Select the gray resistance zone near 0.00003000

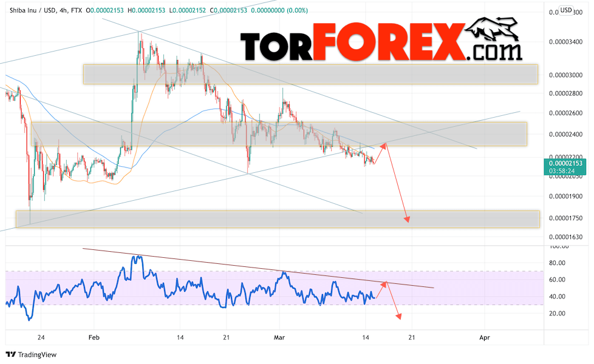pos(310,74)
